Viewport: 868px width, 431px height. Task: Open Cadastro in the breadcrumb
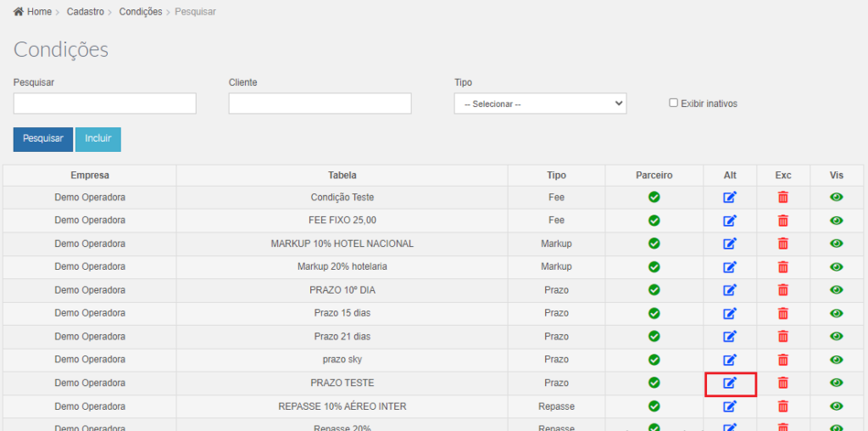pos(86,12)
